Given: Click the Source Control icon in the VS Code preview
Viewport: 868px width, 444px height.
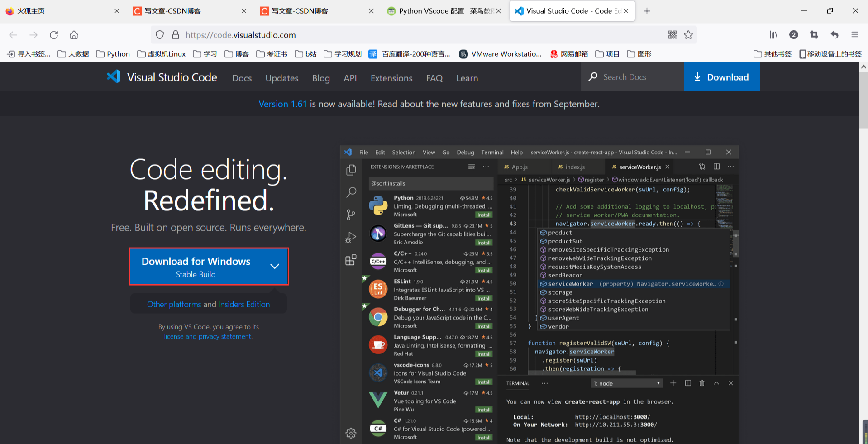Looking at the screenshot, I should pyautogui.click(x=351, y=215).
